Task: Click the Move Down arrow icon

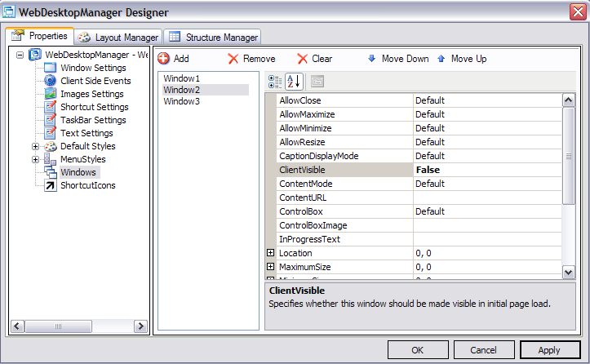Action: click(x=372, y=59)
